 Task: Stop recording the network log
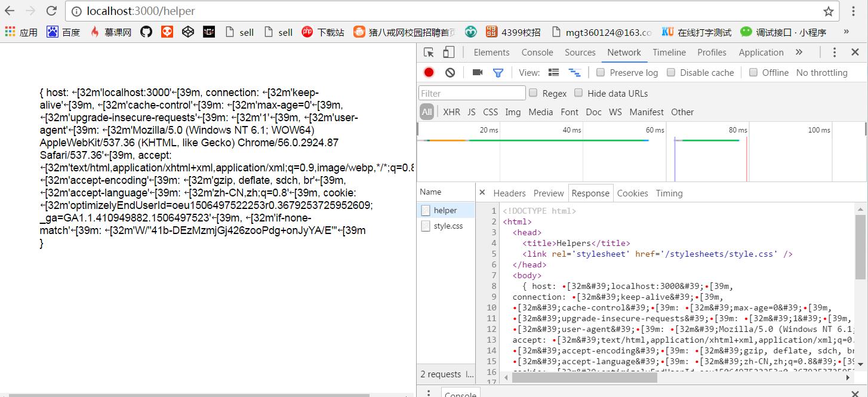pos(429,72)
